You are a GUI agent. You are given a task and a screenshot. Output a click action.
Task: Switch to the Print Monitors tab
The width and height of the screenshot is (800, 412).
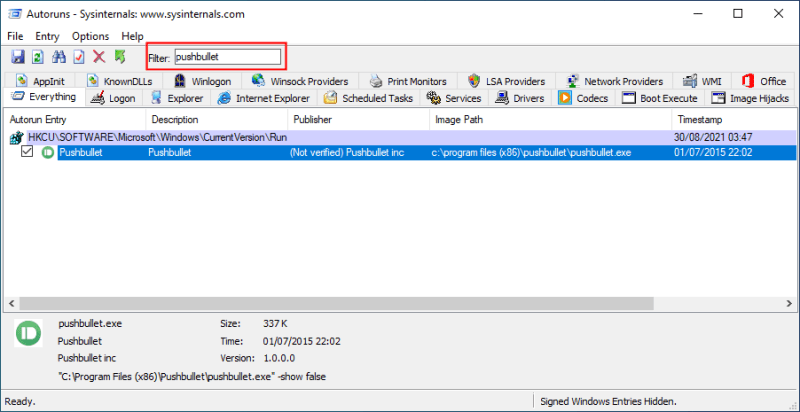click(x=408, y=81)
